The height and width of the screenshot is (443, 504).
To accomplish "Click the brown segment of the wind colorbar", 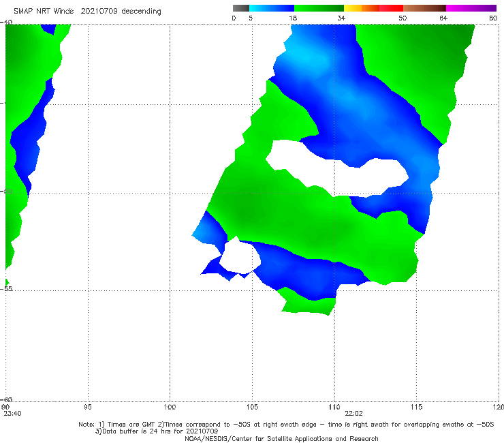I will 424,8.
